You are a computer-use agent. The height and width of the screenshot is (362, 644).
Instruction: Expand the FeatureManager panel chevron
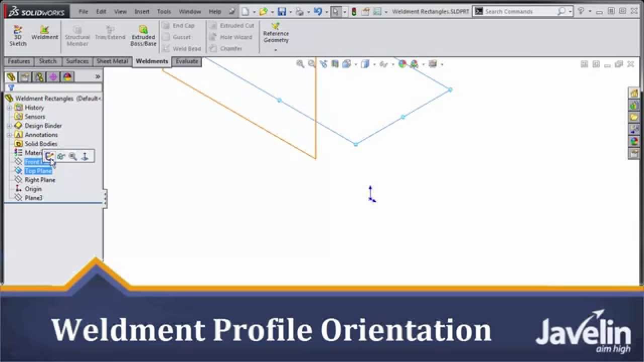click(98, 77)
